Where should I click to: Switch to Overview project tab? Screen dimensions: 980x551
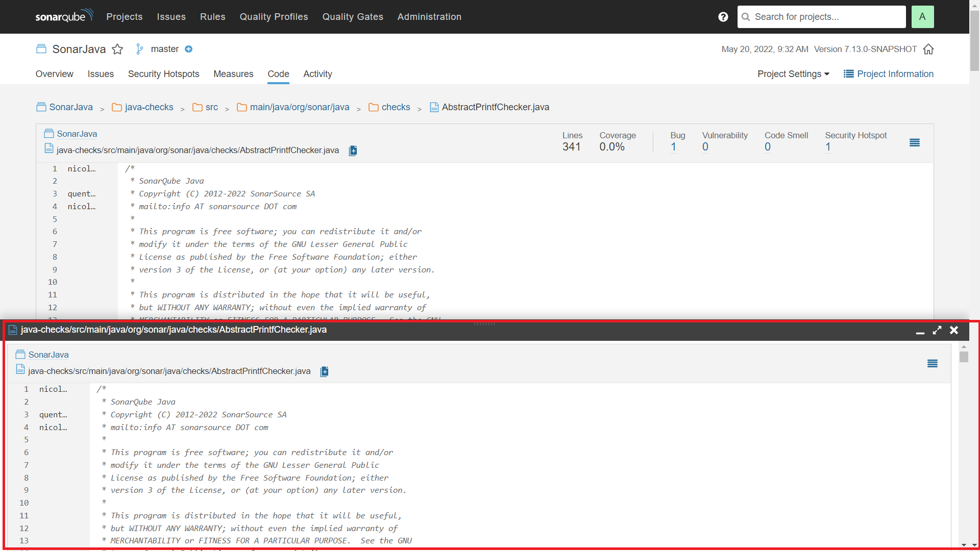pos(55,74)
